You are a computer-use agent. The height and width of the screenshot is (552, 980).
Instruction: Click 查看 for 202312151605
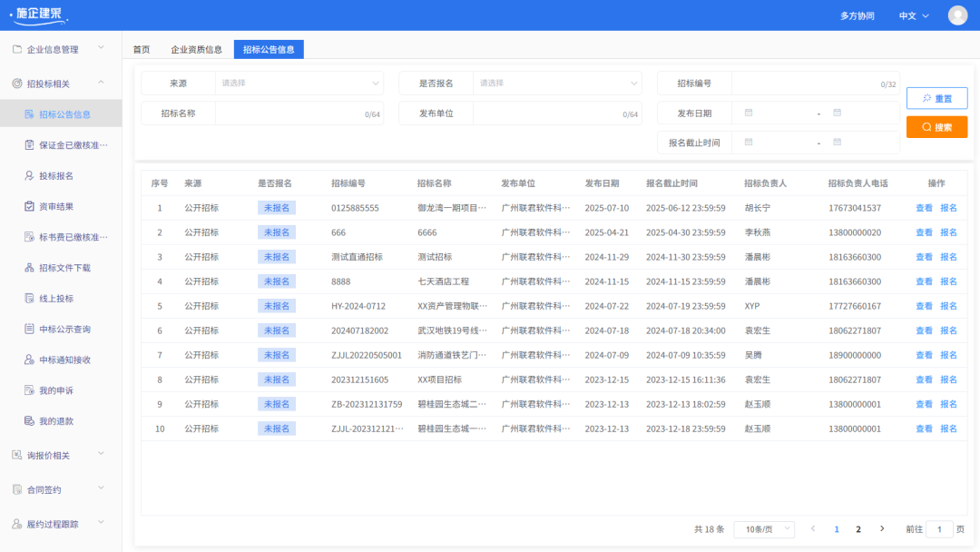924,379
